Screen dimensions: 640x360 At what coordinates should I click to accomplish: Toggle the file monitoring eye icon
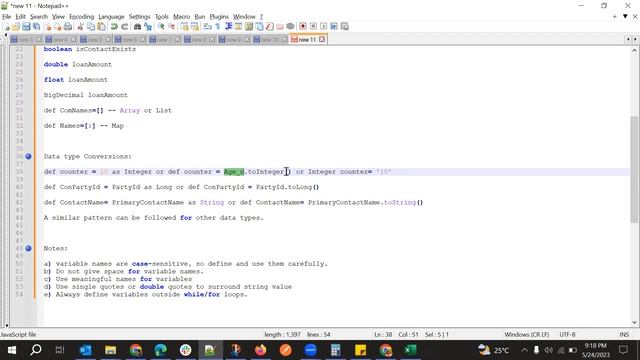click(290, 27)
